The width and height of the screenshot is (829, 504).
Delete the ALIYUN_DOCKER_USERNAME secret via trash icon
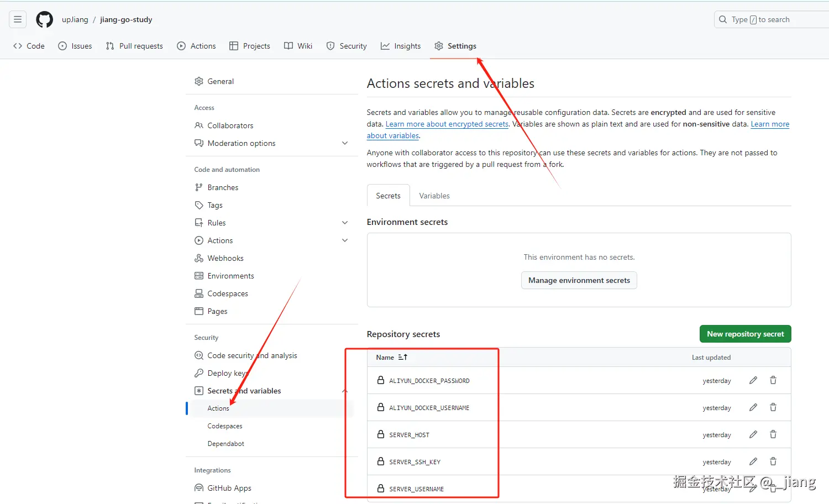773,407
